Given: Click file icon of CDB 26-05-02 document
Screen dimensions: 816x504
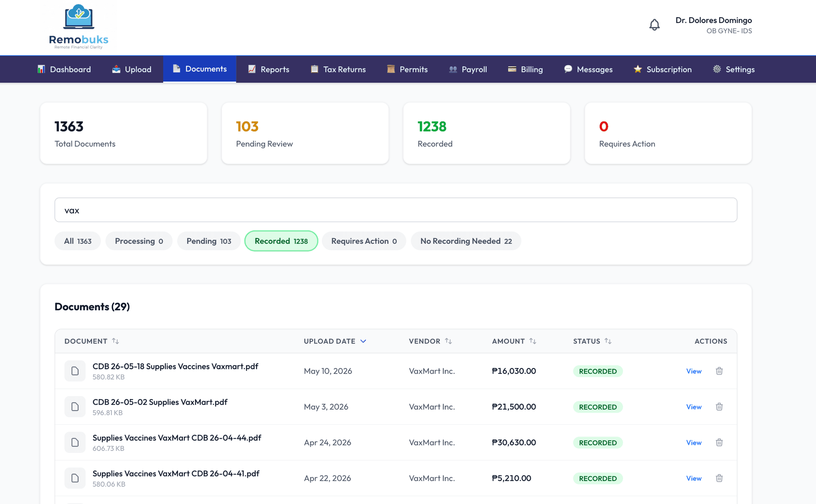Looking at the screenshot, I should pos(75,407).
